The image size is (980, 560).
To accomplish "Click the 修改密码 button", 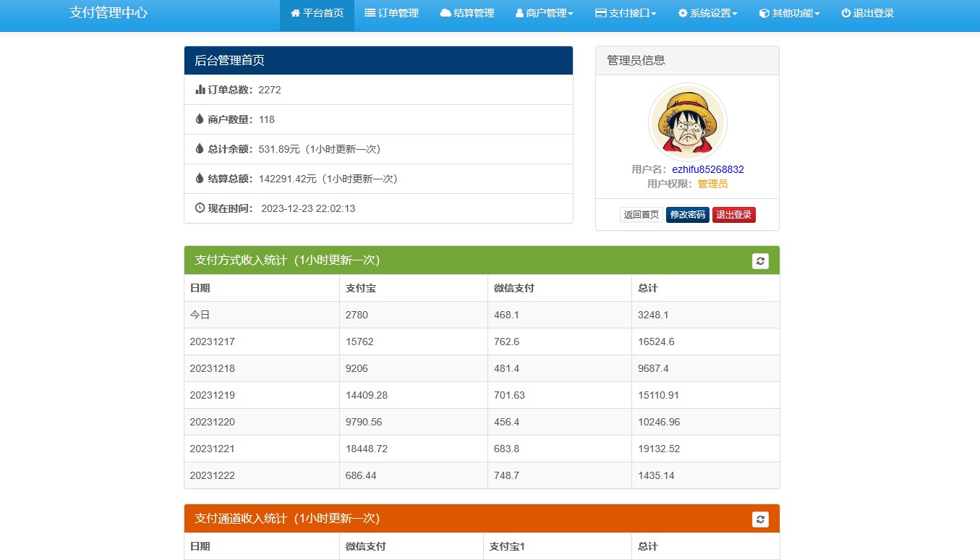I will pos(687,214).
